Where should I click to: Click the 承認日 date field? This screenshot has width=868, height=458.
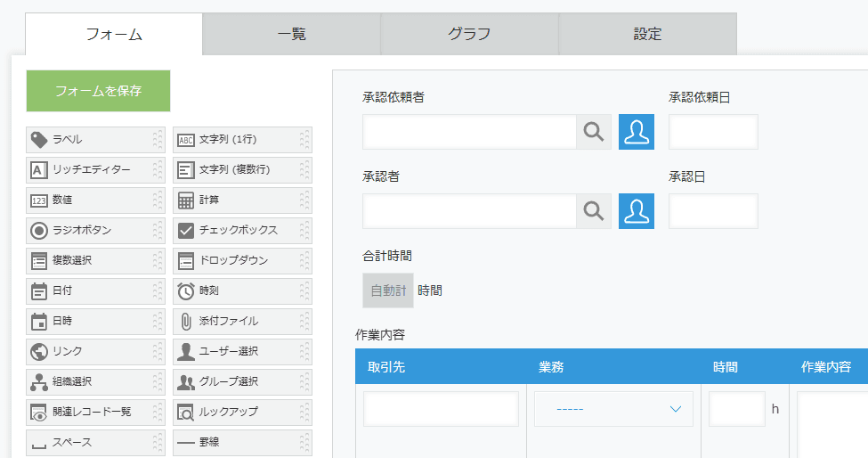pyautogui.click(x=713, y=211)
